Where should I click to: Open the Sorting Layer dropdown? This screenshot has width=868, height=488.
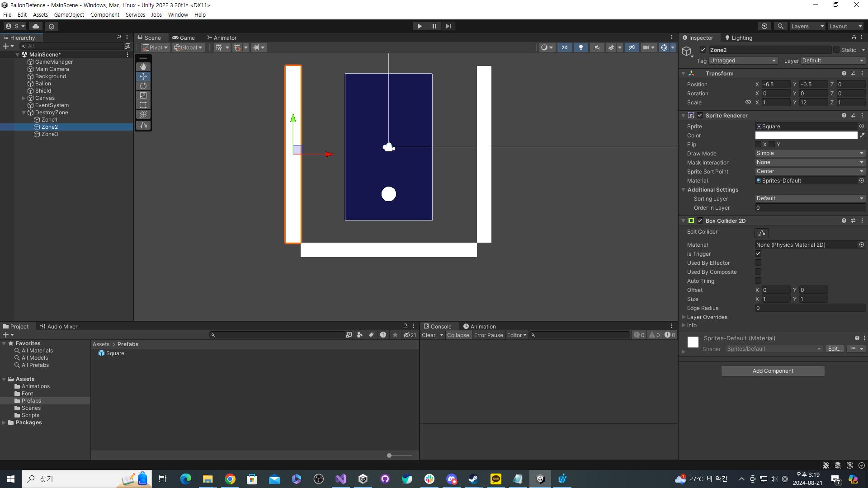(810, 198)
